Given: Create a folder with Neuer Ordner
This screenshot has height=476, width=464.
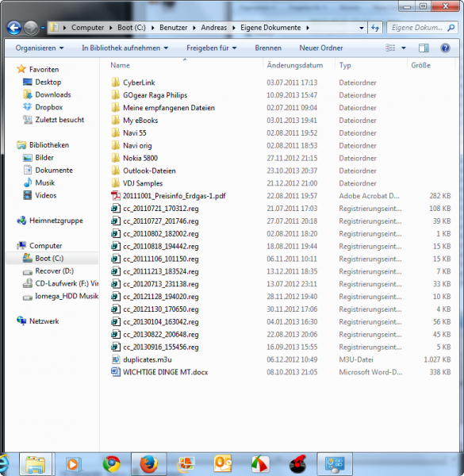Looking at the screenshot, I should pos(321,48).
